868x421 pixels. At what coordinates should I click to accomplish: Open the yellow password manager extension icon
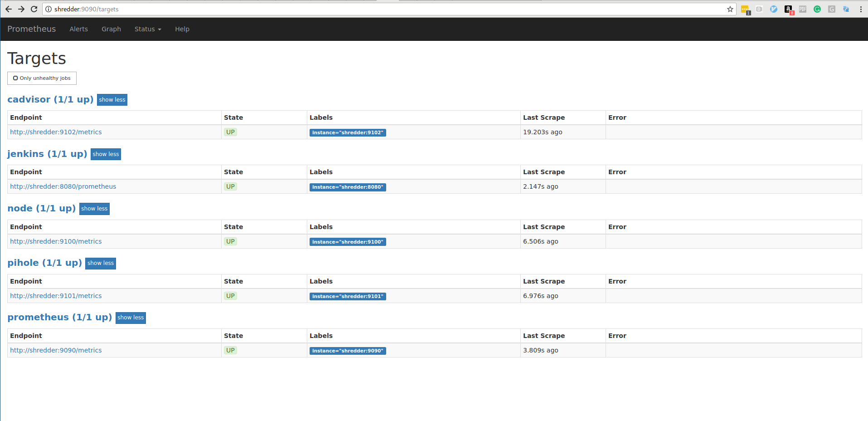click(x=745, y=10)
